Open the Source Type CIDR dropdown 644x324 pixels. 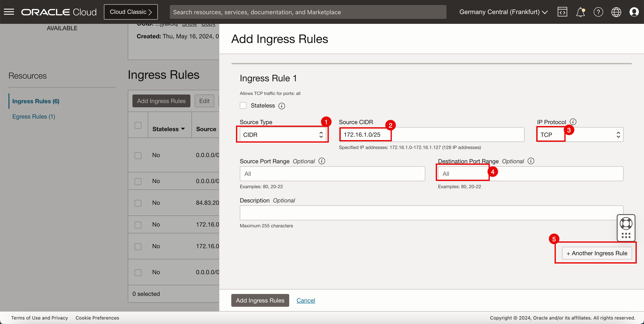283,135
